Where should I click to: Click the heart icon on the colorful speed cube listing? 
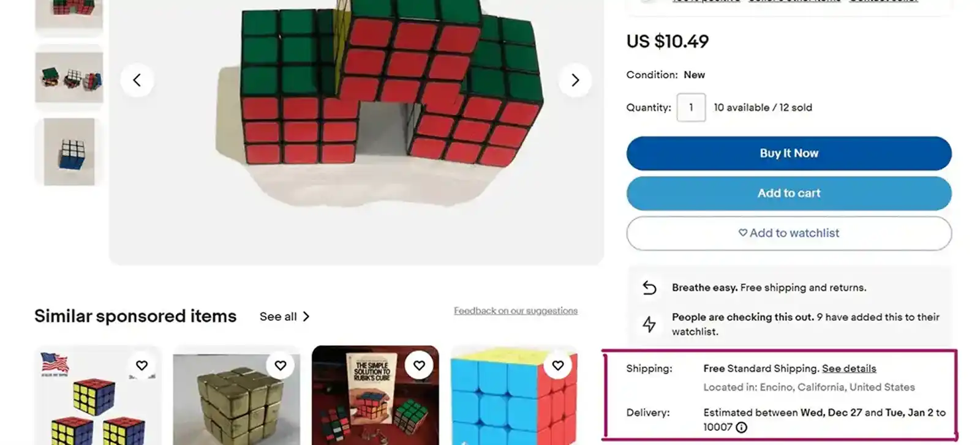click(x=558, y=365)
